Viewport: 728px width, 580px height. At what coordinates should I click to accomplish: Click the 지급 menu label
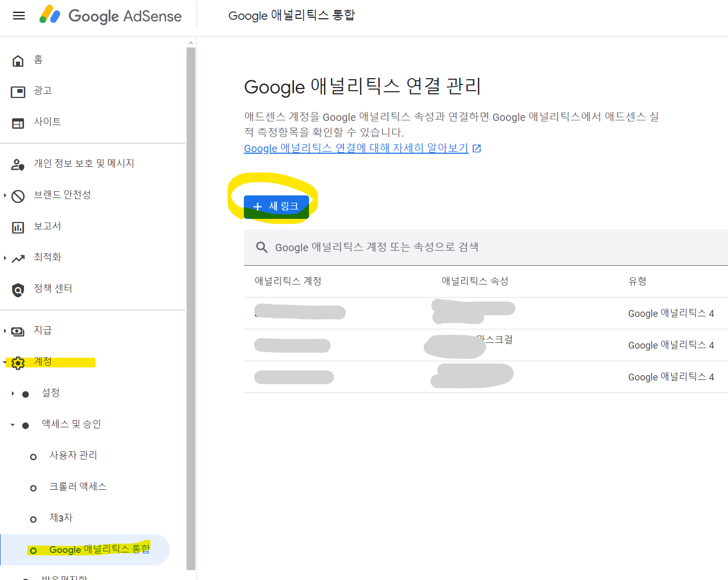click(43, 330)
